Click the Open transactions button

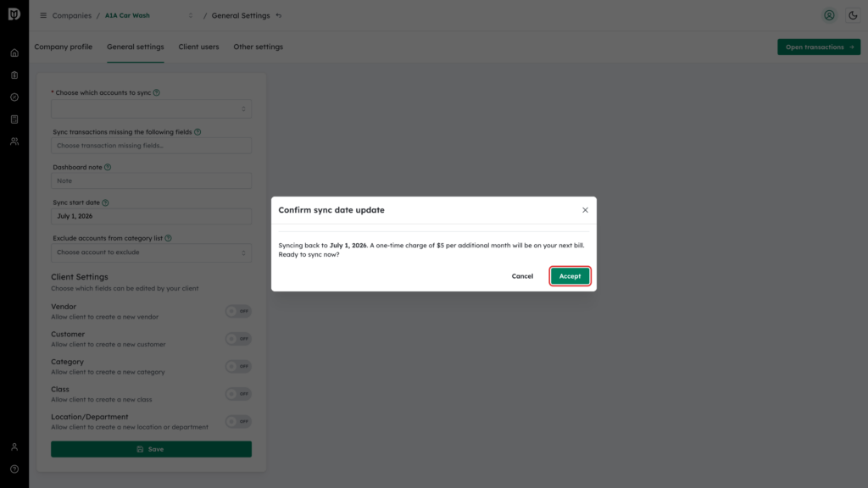pos(819,47)
